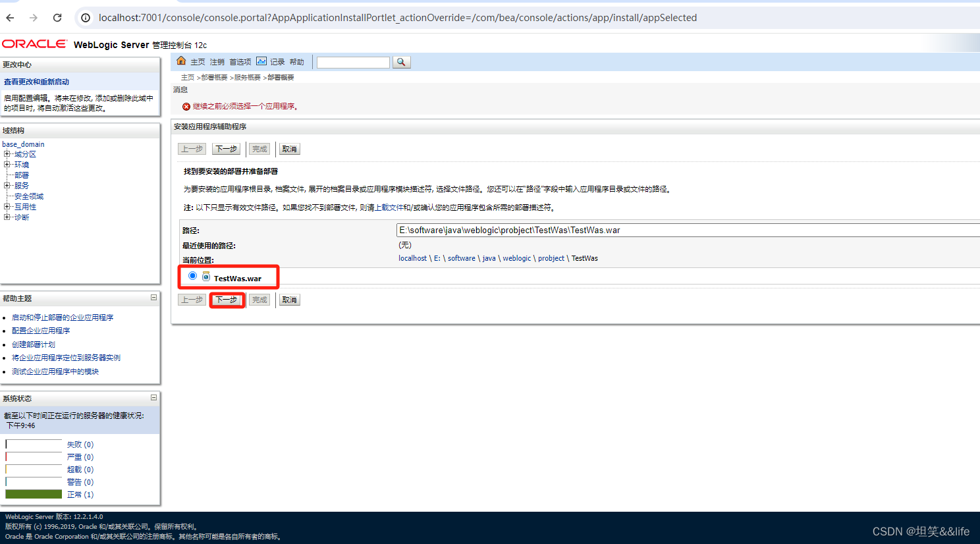Click the 正常 (1) status link
980x544 pixels.
(x=80, y=495)
